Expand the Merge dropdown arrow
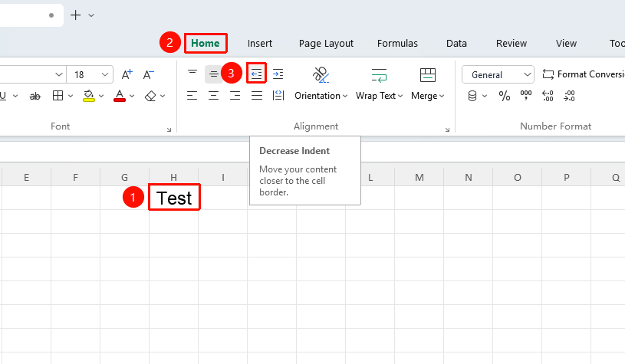 (x=442, y=96)
